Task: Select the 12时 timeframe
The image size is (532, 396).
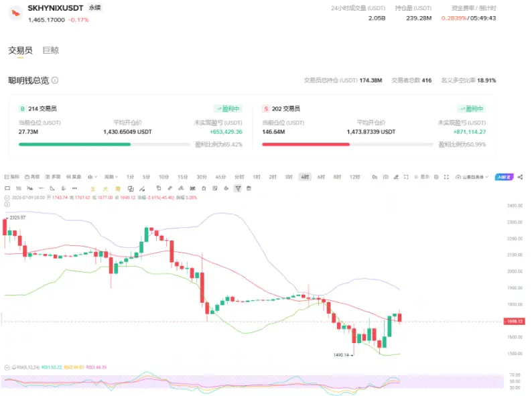Action: click(355, 177)
